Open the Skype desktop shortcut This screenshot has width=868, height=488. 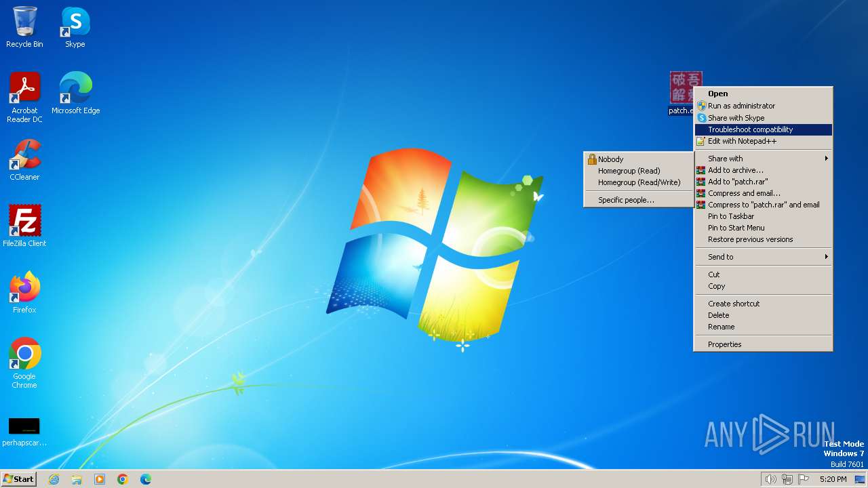75,27
